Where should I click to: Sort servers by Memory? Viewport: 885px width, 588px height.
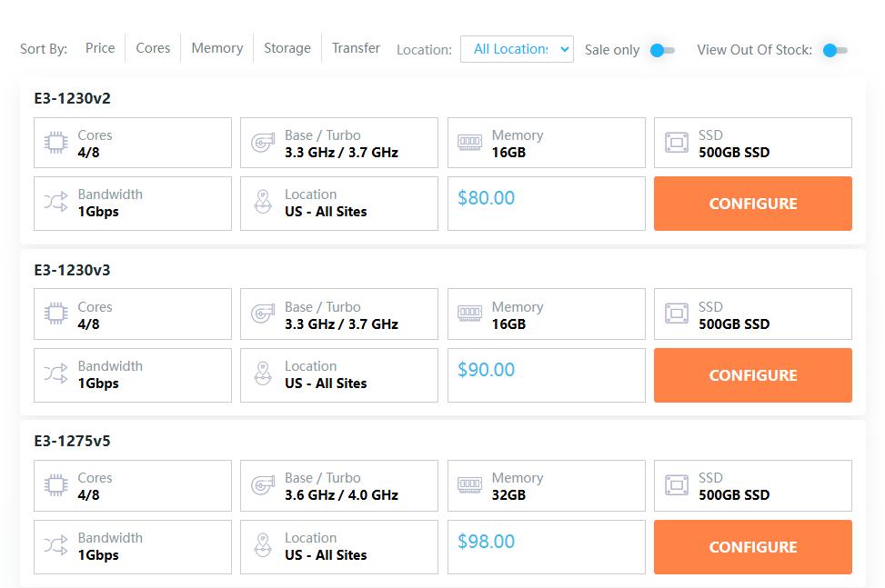(216, 48)
